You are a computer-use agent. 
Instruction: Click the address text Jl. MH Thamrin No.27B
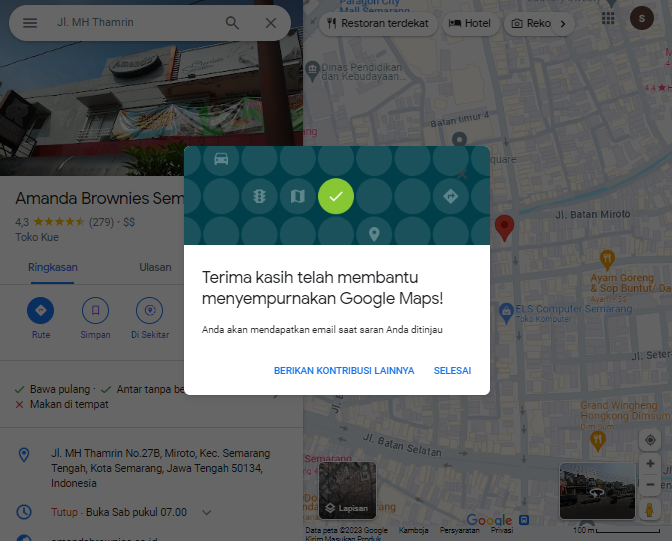[x=161, y=468]
